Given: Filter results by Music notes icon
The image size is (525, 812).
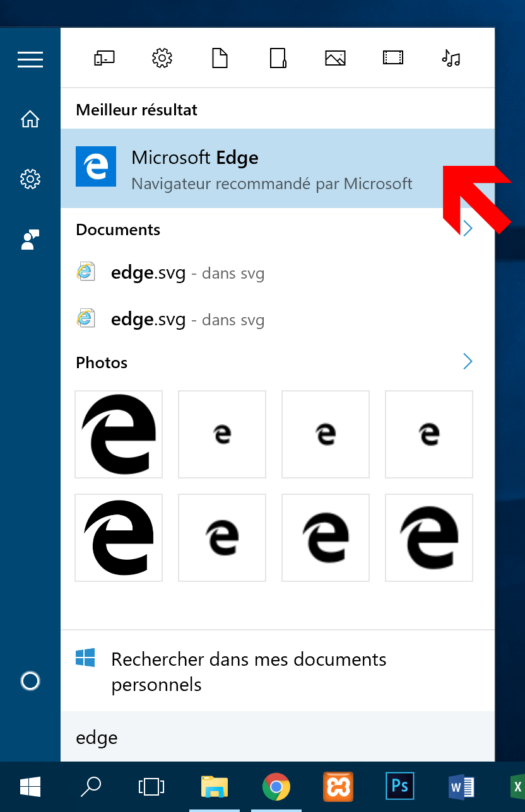Looking at the screenshot, I should pos(451,59).
